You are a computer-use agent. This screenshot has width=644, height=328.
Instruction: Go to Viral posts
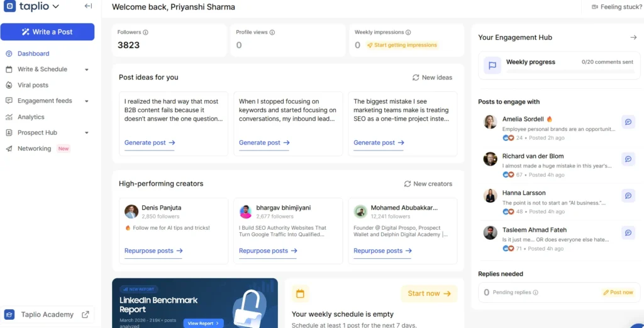(33, 85)
